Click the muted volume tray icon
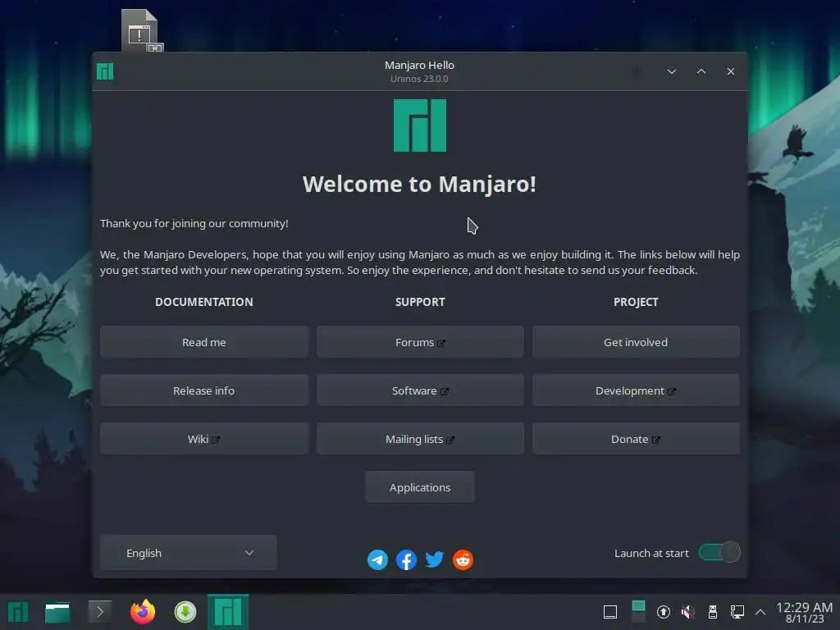Image resolution: width=840 pixels, height=630 pixels. coord(688,612)
